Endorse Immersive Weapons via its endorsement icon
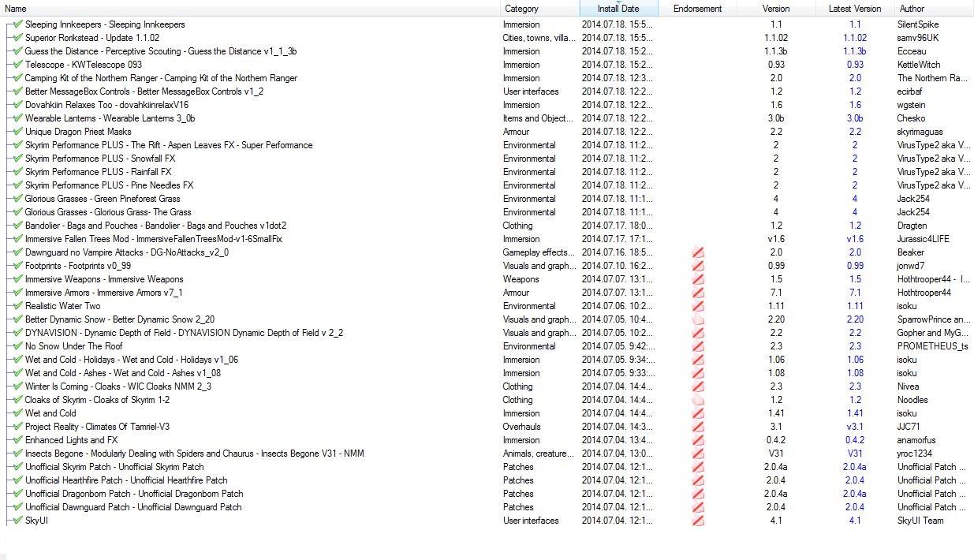Screen dimensions: 974x560 [697, 279]
